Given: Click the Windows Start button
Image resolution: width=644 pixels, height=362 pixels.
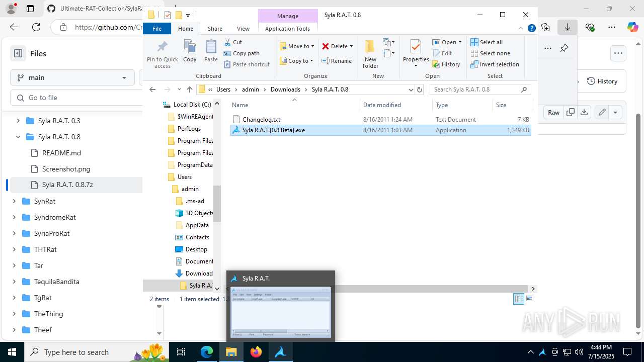Looking at the screenshot, I should click(x=12, y=352).
